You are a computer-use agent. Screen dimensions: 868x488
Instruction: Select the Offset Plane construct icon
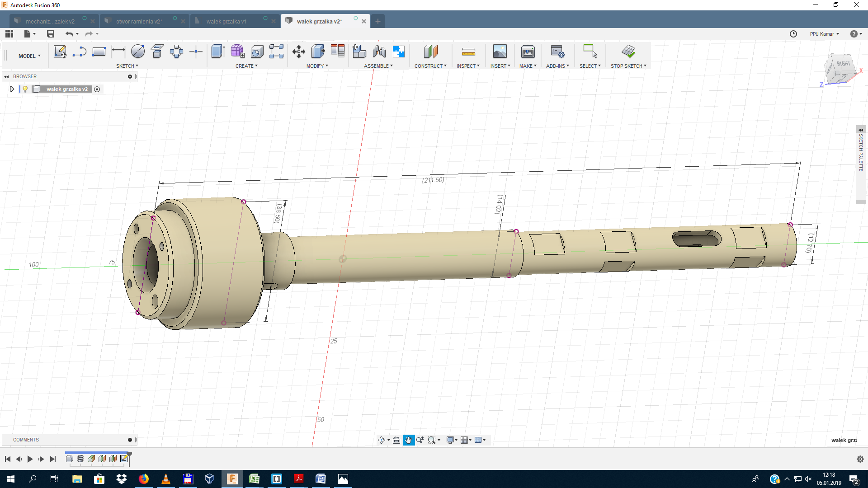click(430, 52)
